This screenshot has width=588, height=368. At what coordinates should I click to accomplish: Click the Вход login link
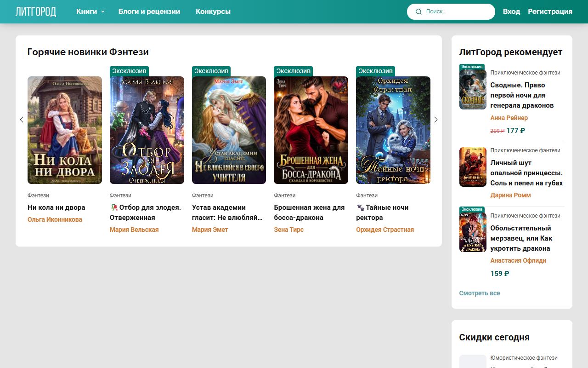(x=511, y=11)
